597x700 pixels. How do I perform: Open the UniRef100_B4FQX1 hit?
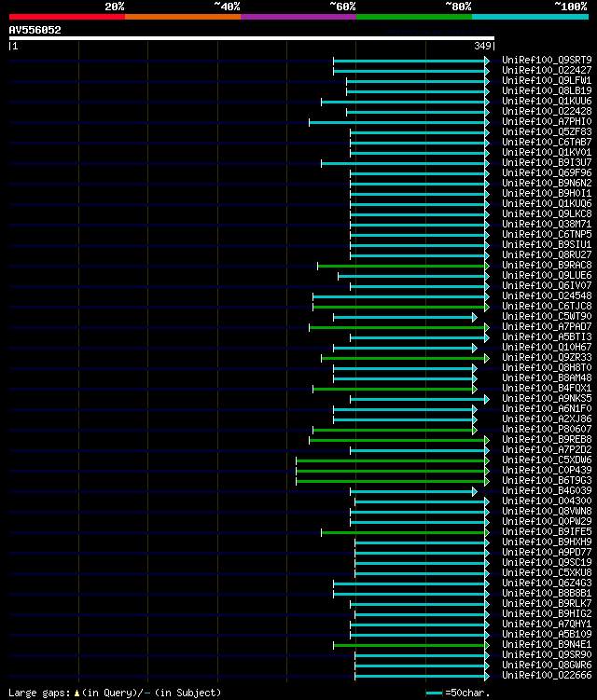(547, 389)
